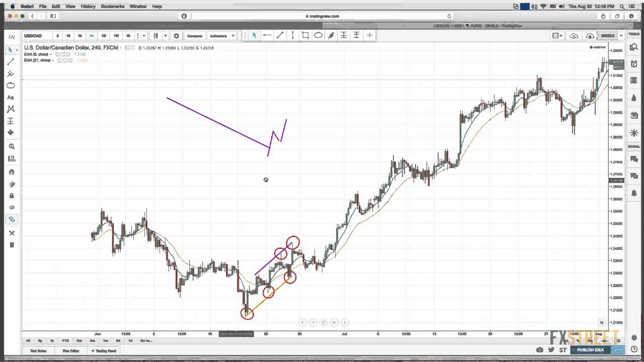Select the ellipse shape tool
This screenshot has height=362, width=644.
[x=318, y=35]
